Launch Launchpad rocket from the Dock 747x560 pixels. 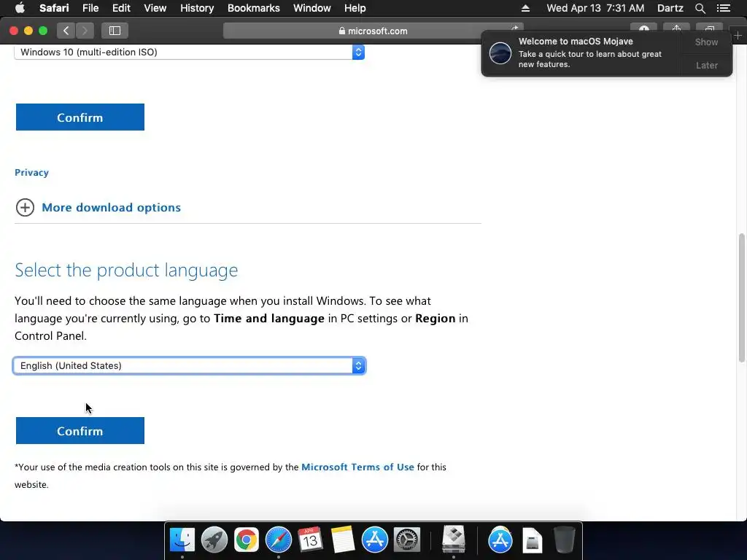tap(214, 540)
